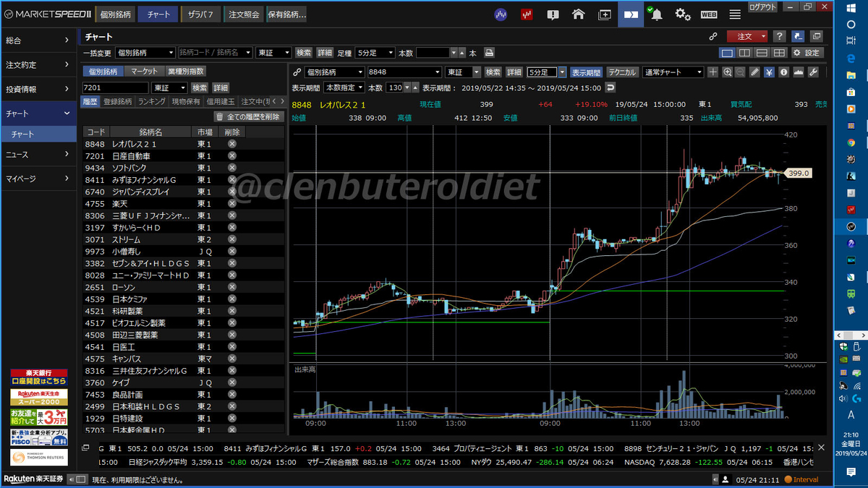Open ランキング tab

pos(152,102)
